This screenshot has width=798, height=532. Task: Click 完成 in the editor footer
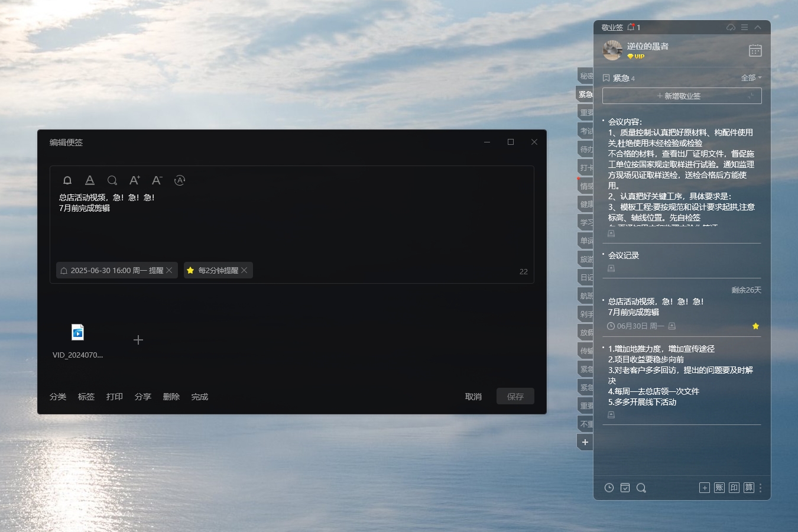click(200, 397)
